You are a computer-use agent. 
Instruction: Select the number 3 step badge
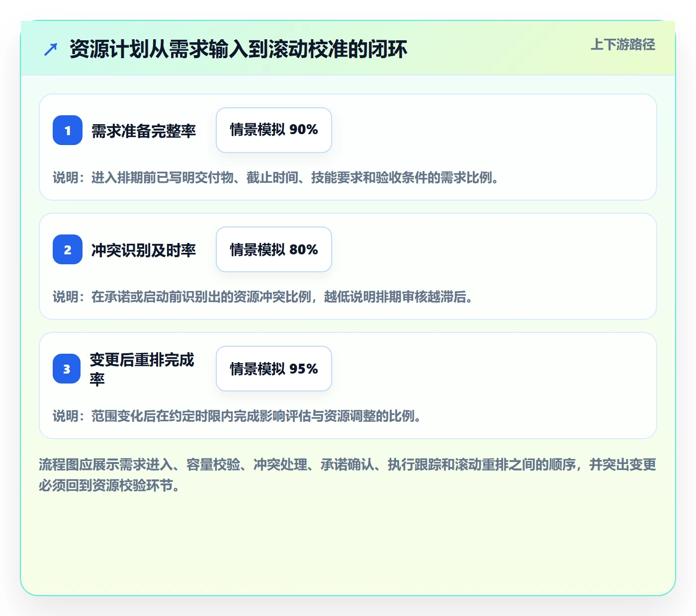(x=67, y=369)
